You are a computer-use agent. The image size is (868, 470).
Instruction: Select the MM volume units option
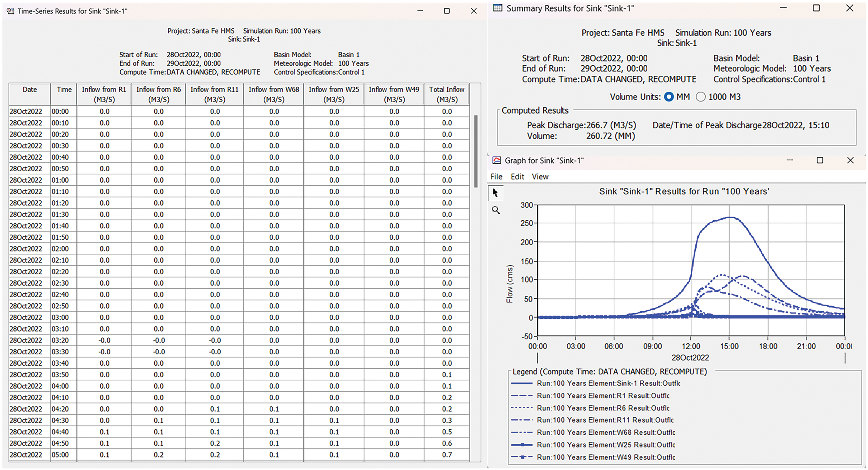669,97
